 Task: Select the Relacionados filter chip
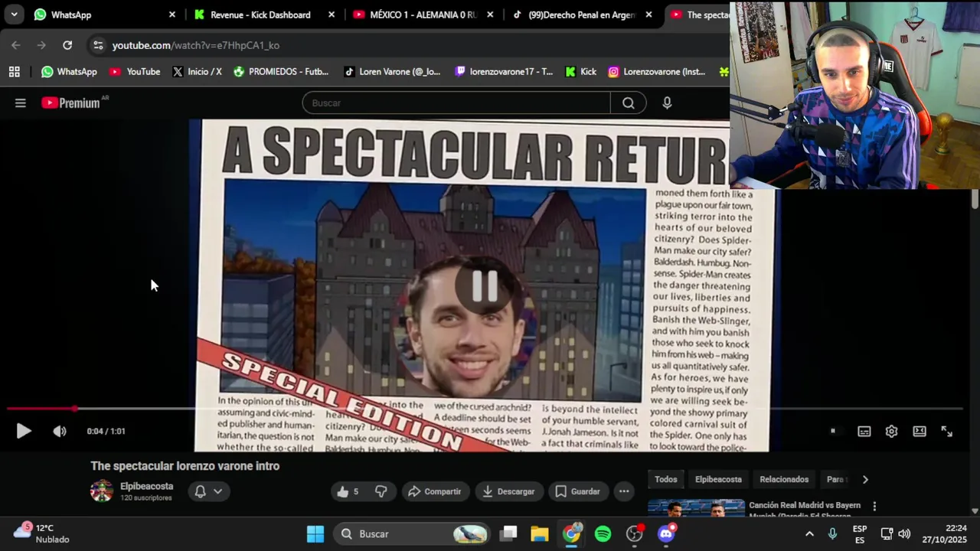tap(784, 479)
